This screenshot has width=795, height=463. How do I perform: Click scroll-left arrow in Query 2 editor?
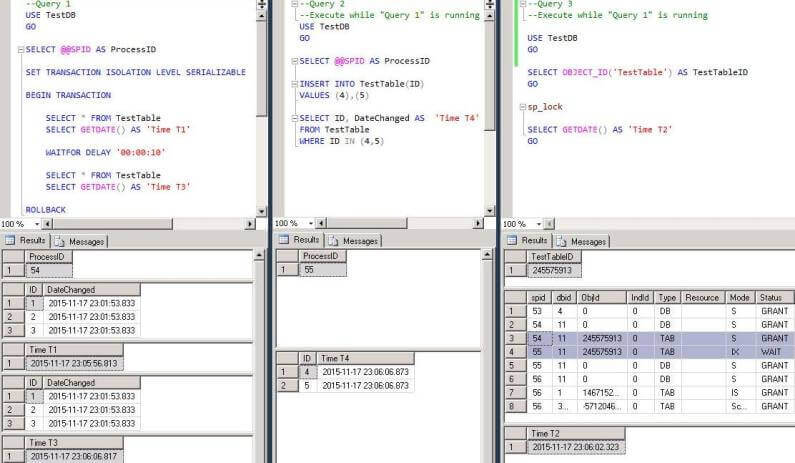[321, 223]
